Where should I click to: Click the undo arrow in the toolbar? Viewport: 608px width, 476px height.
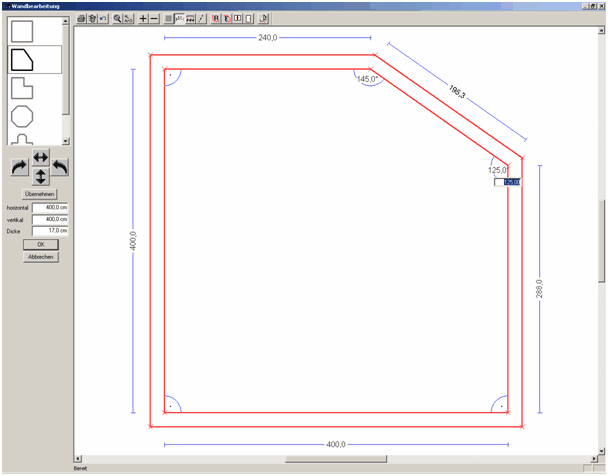103,18
